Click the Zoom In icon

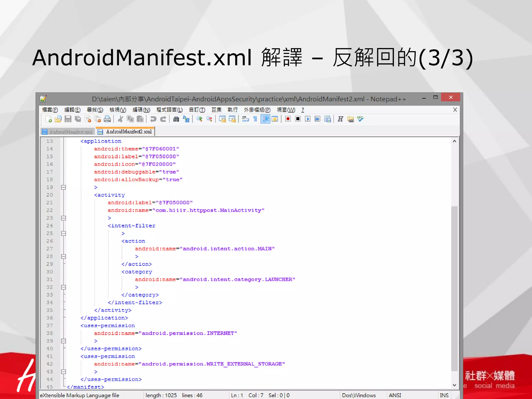point(199,119)
